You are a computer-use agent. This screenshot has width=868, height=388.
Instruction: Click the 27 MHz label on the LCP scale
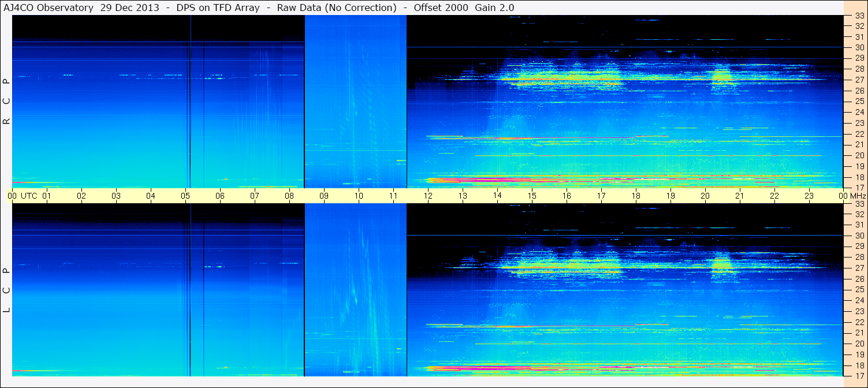pyautogui.click(x=859, y=268)
